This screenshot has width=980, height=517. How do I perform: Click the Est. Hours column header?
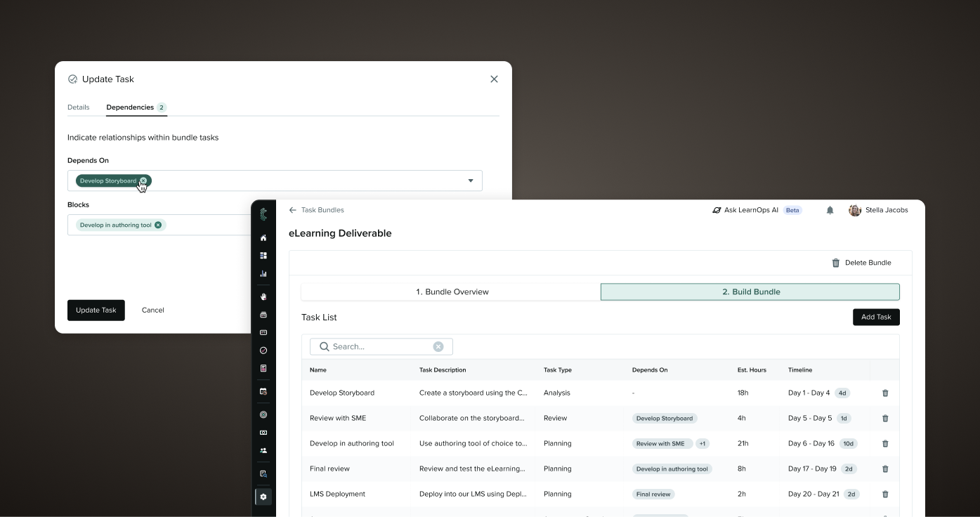[752, 370]
